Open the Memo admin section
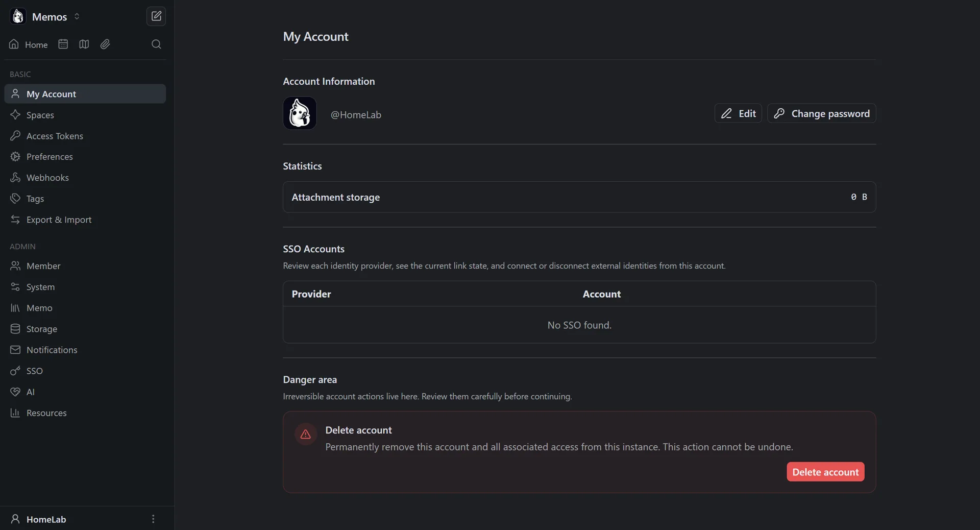This screenshot has height=530, width=980. pos(85,308)
